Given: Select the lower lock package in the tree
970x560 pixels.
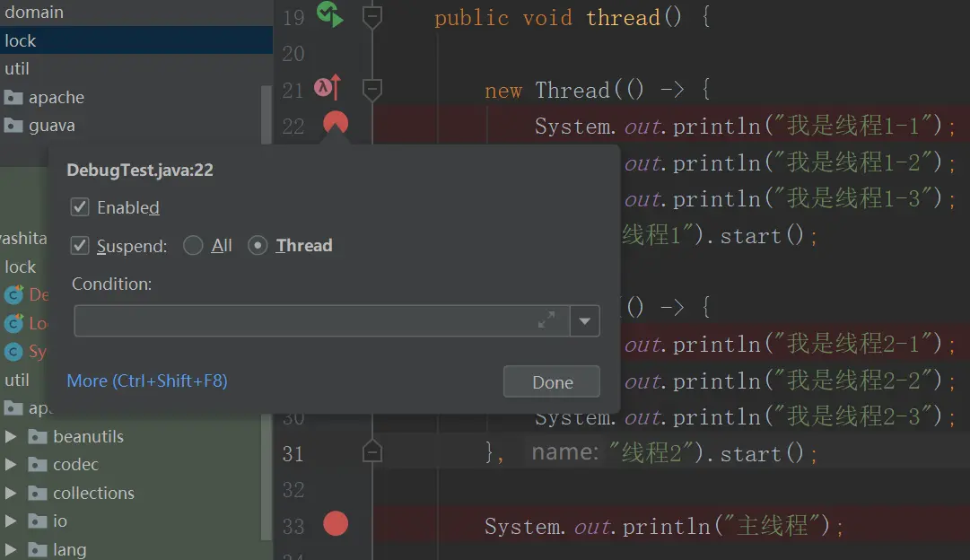Looking at the screenshot, I should 21,267.
